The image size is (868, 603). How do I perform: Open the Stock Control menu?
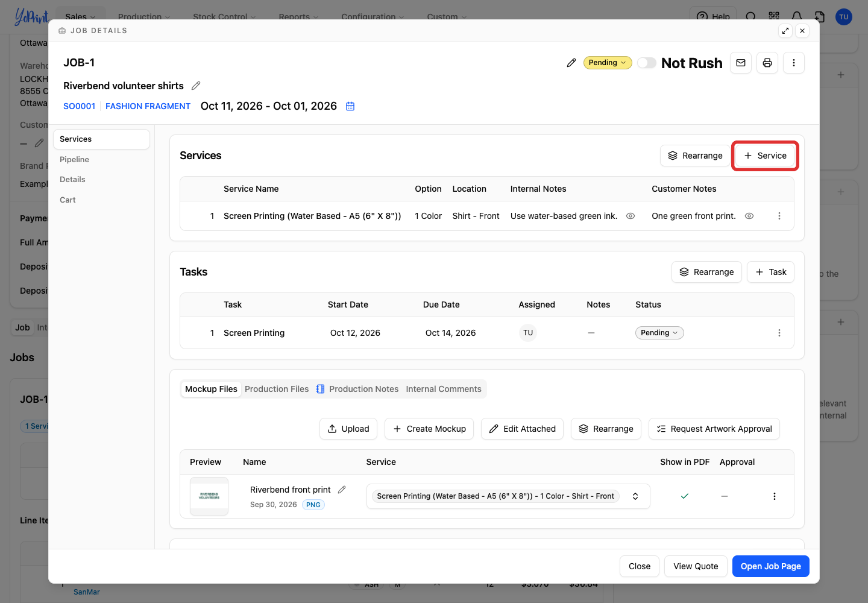(224, 17)
